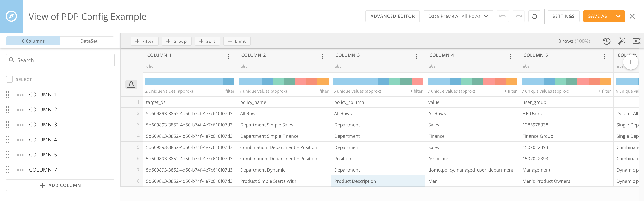
Task: Click the redo arrow icon
Action: 518,16
